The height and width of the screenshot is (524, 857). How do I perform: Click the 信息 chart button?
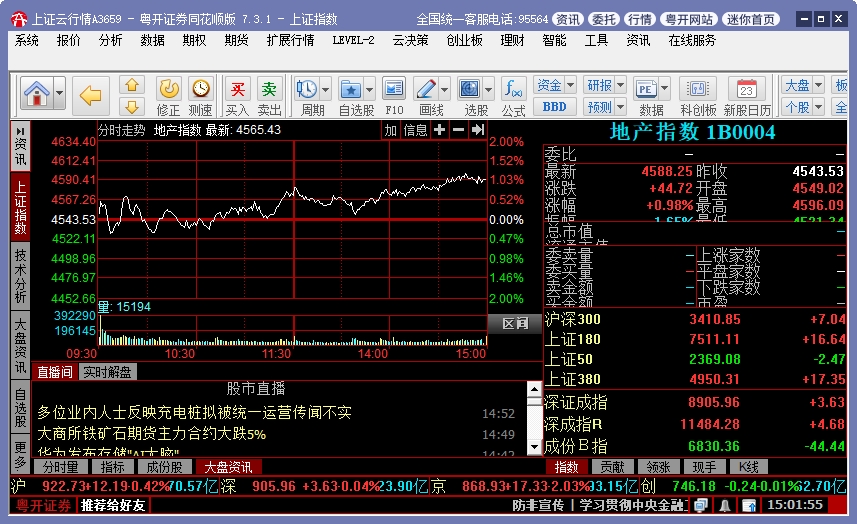click(415, 130)
